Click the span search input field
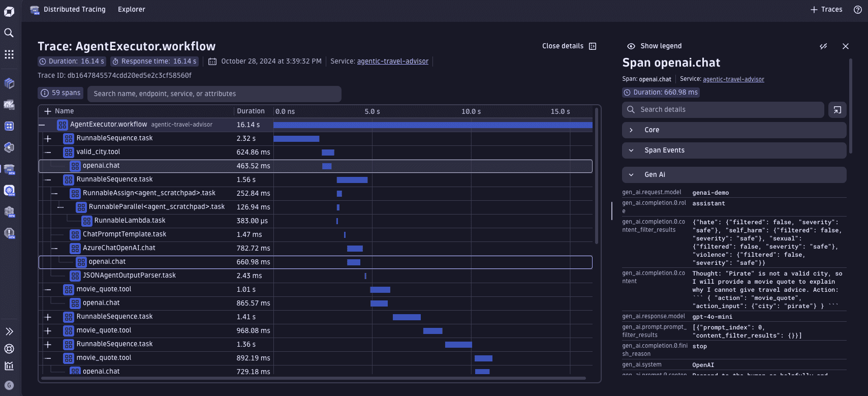Viewport: 868px width, 396px height. (x=214, y=94)
